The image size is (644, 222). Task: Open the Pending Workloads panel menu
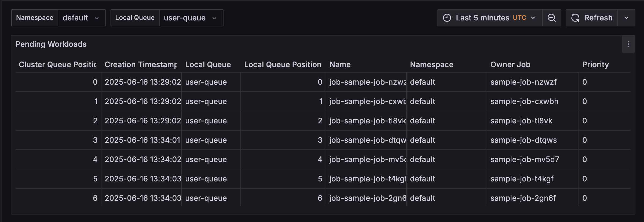(x=628, y=44)
